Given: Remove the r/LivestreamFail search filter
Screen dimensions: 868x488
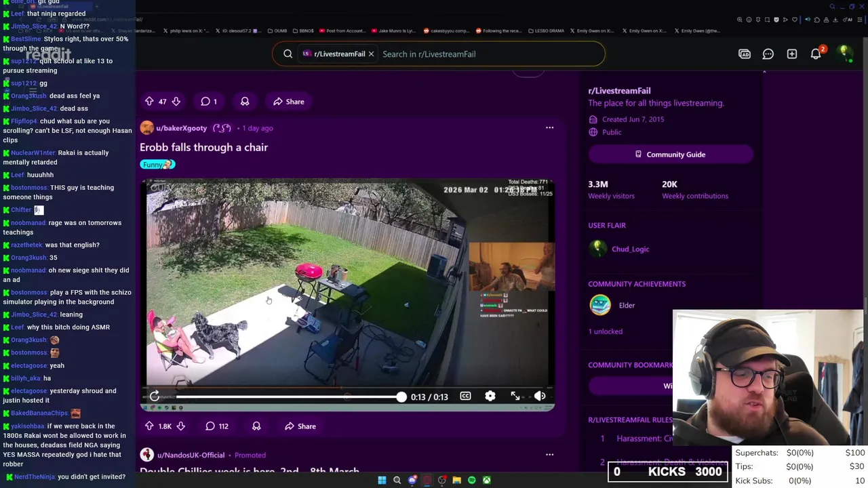Looking at the screenshot, I should 371,54.
